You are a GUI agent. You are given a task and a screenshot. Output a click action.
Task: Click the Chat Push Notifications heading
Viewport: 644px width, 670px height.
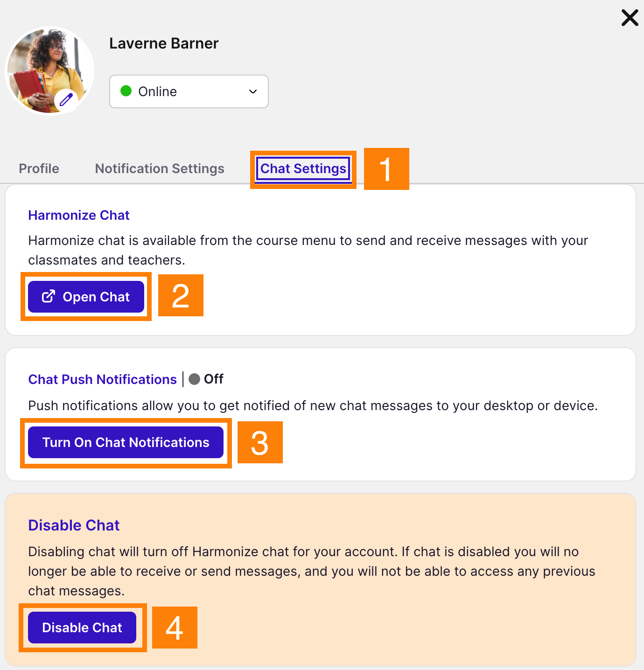pyautogui.click(x=102, y=379)
